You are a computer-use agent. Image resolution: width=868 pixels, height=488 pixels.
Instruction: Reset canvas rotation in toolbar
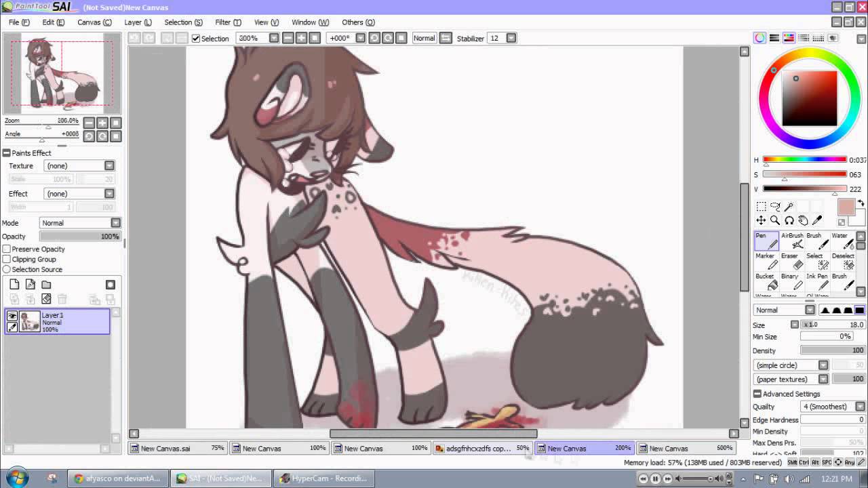pyautogui.click(x=401, y=38)
